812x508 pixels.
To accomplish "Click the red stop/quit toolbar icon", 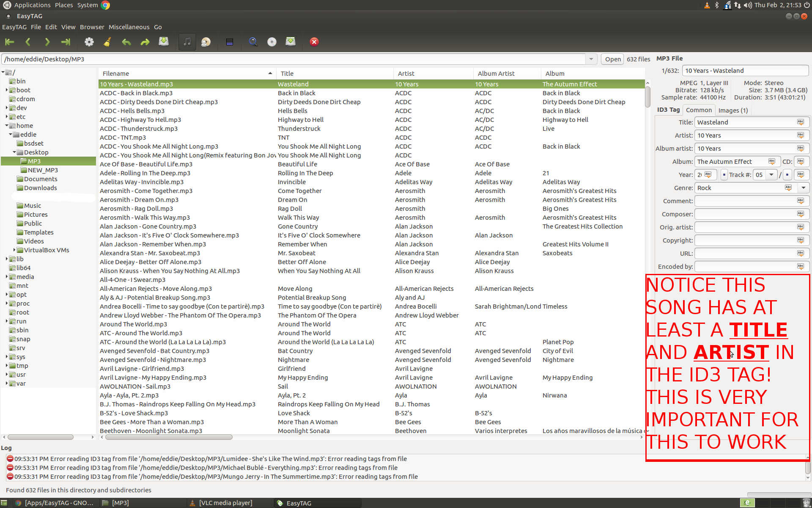I will point(314,41).
